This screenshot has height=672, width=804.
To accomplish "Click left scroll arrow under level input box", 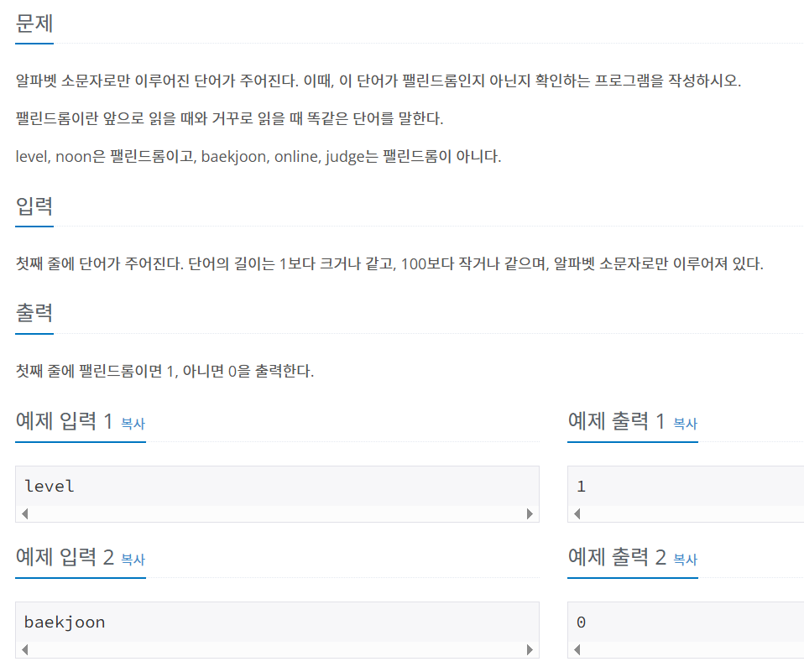I will click(24, 513).
